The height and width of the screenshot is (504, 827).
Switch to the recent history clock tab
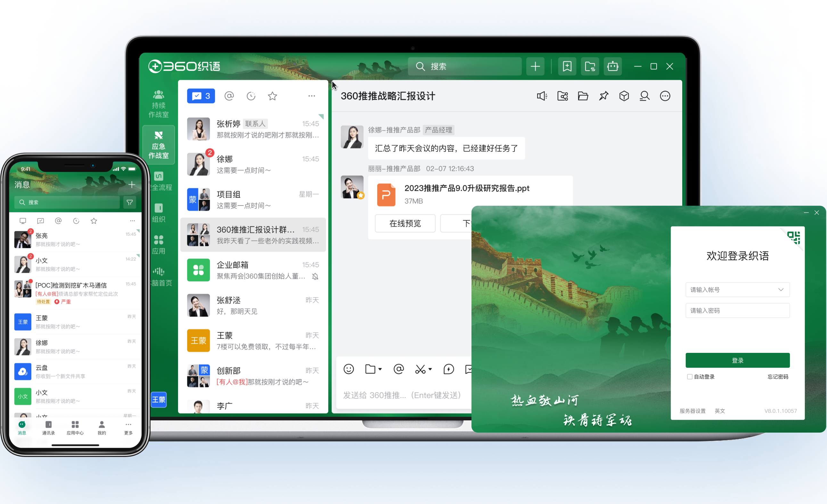click(251, 96)
